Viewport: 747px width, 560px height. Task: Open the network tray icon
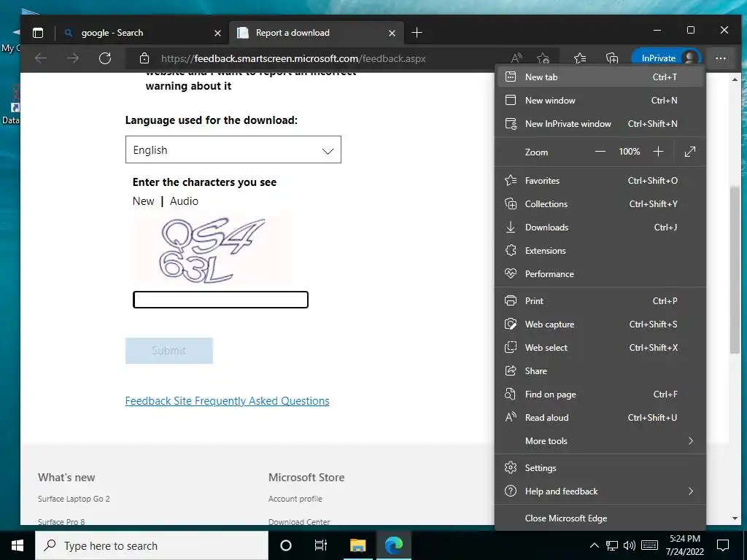coord(612,545)
